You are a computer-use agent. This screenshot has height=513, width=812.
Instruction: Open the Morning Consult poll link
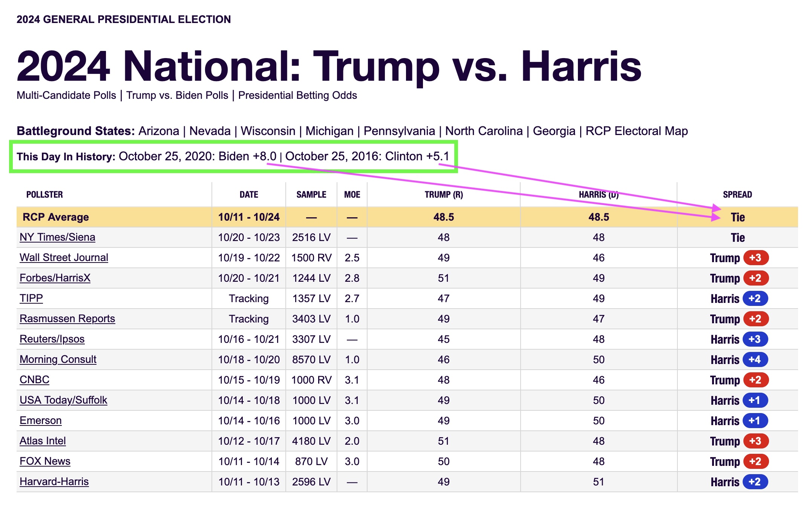(x=58, y=359)
